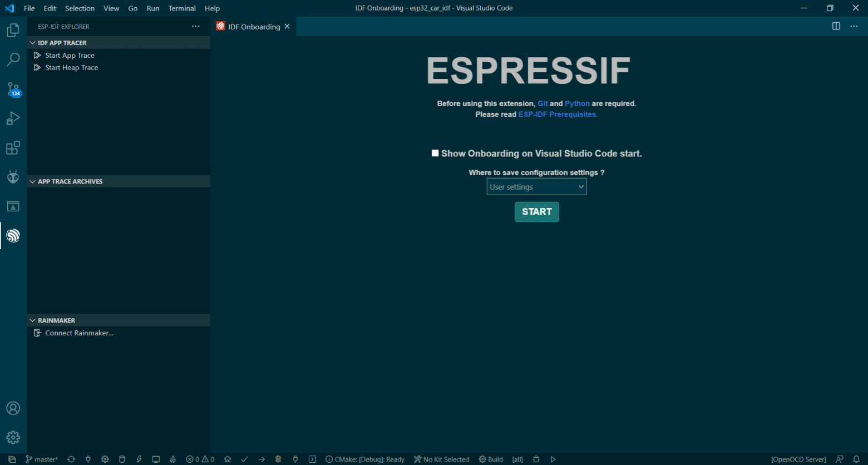
Task: Close the IDF Onboarding tab
Action: pos(287,26)
